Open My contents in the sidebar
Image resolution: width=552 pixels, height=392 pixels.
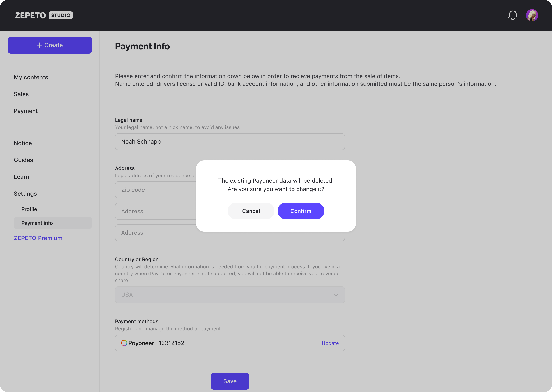click(x=31, y=77)
